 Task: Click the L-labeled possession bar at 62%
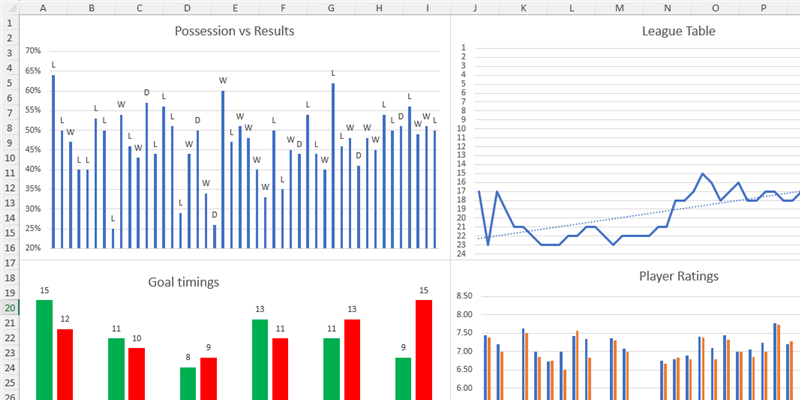333,166
